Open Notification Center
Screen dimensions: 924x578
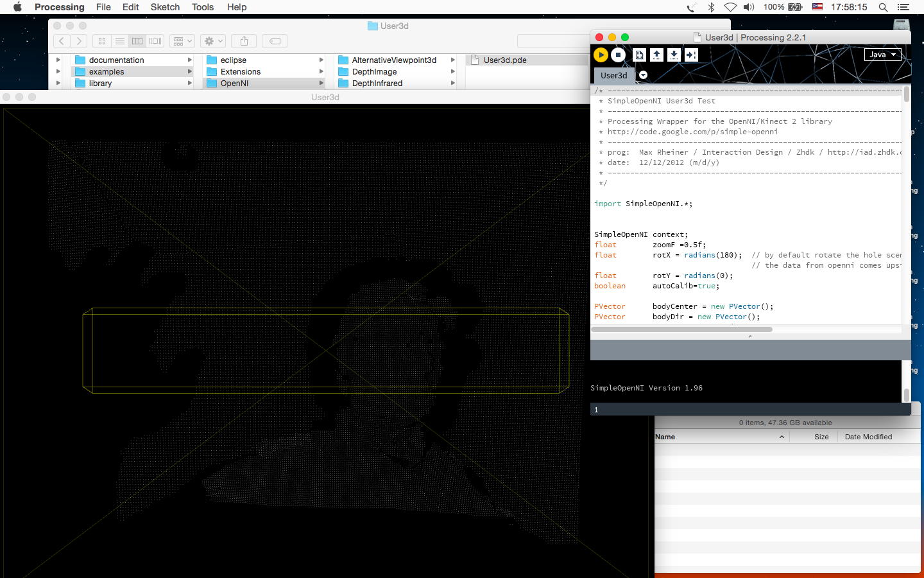[x=903, y=7]
